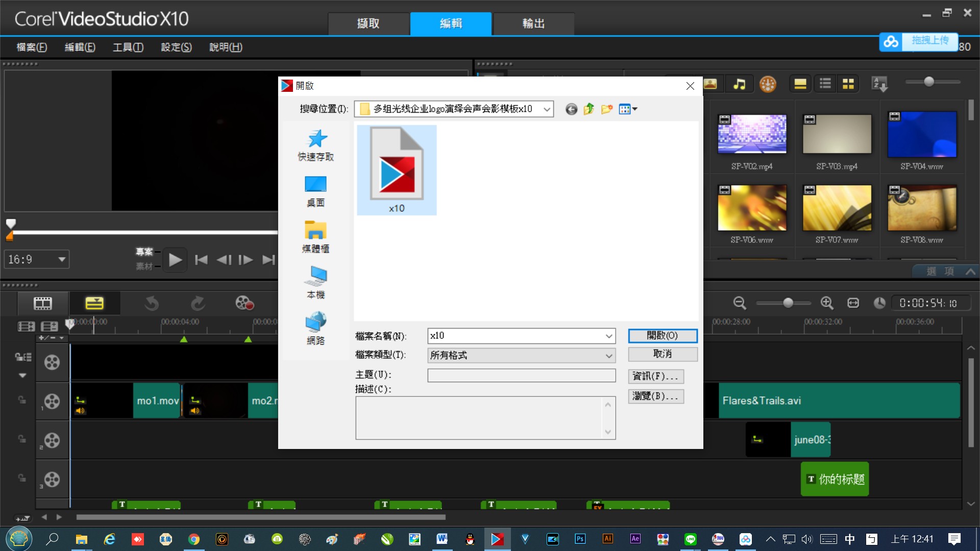This screenshot has height=551, width=980.
Task: Open the 檔案(F) menu
Action: [x=32, y=47]
